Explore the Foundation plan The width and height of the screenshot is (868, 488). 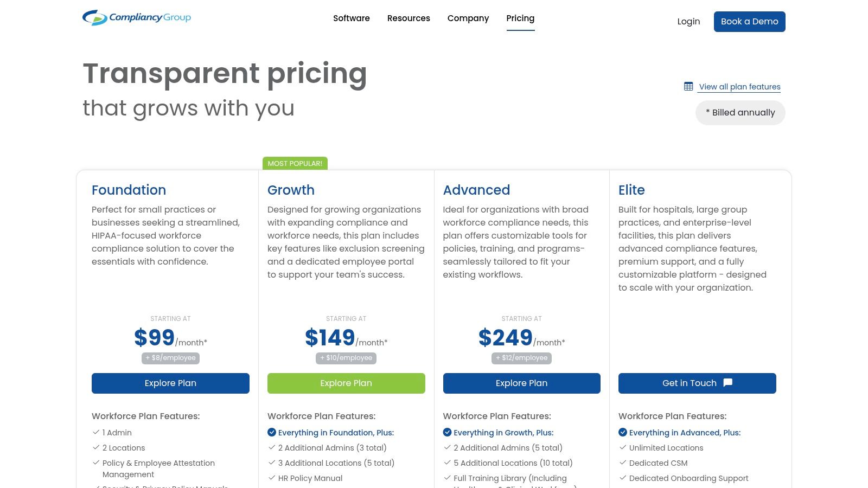(x=170, y=383)
